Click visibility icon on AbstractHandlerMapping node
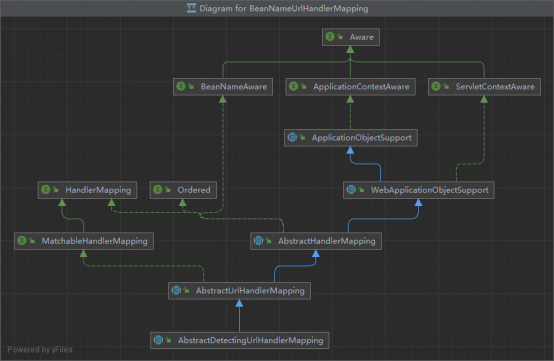The height and width of the screenshot is (361, 554). [x=269, y=241]
